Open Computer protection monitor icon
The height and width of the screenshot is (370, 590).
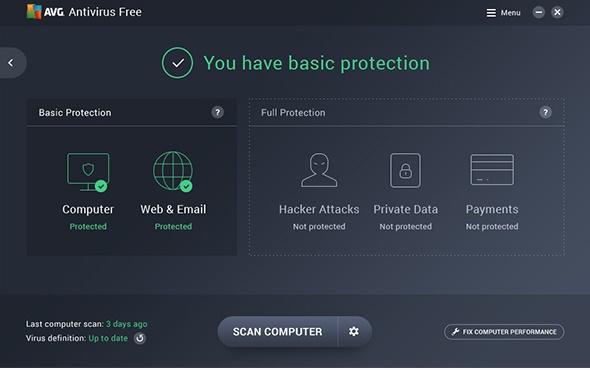pyautogui.click(x=88, y=172)
